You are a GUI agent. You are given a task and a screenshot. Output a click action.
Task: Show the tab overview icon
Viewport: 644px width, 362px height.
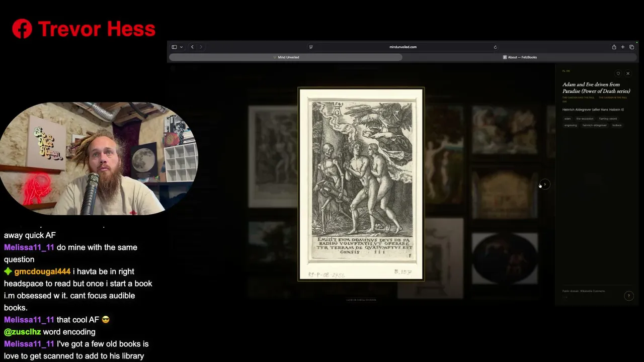coord(632,47)
